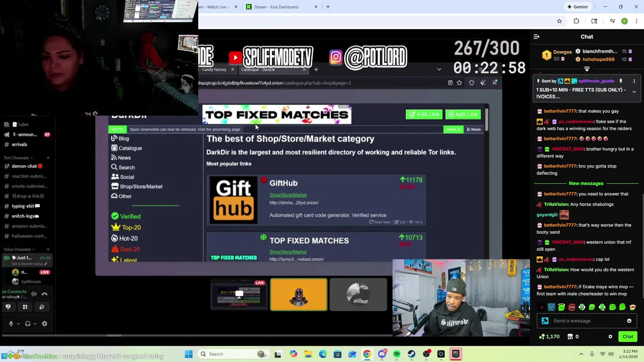Screen dimensions: 644x362
Task: Unpin the pinned chat message
Action: [620, 81]
